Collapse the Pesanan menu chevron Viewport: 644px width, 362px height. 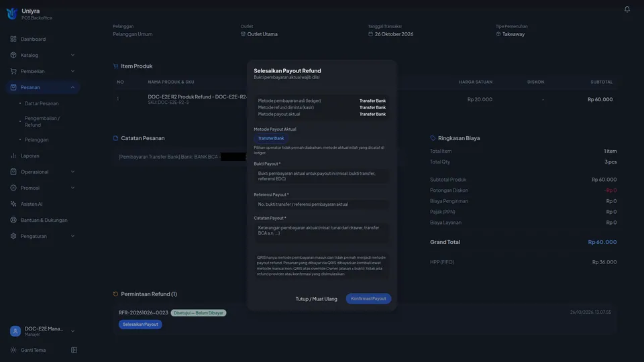(x=72, y=87)
